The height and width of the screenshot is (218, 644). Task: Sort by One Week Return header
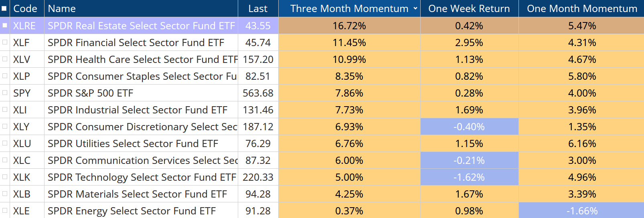pyautogui.click(x=469, y=8)
